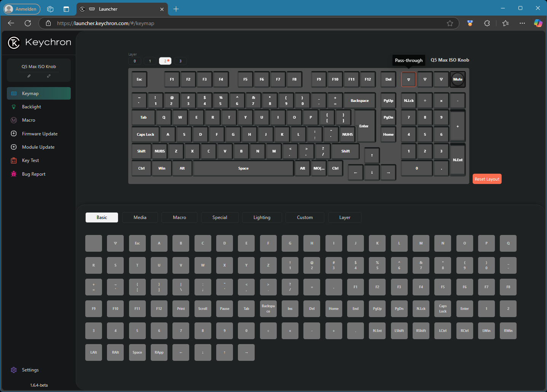
Task: Refresh the browser page
Action: [x=28, y=23]
